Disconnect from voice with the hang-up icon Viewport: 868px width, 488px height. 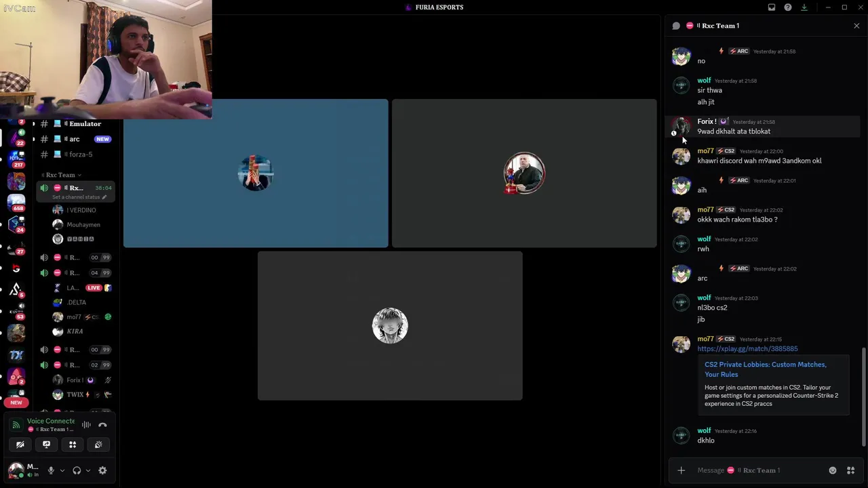(102, 425)
